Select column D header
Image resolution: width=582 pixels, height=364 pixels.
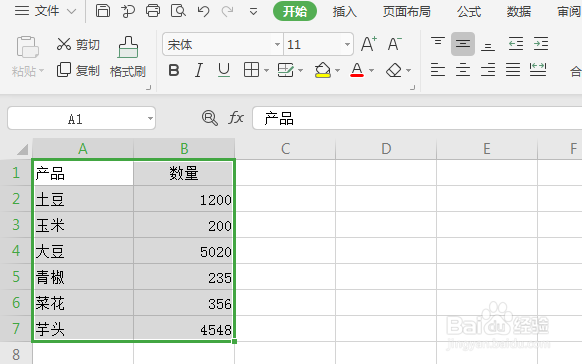click(x=386, y=149)
